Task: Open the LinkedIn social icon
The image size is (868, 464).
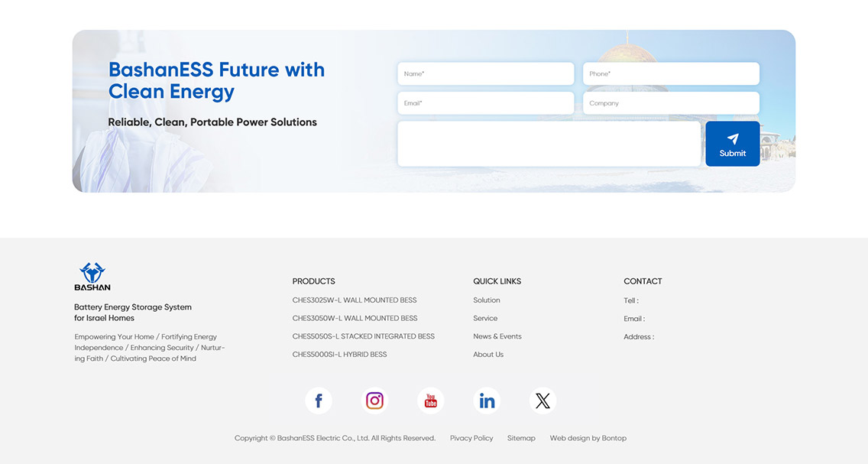Action: [x=487, y=401]
